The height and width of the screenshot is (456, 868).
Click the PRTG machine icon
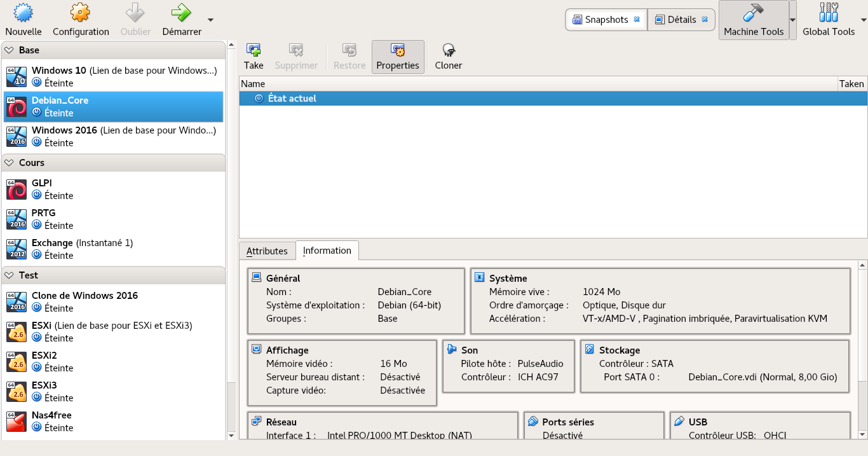(x=17, y=219)
